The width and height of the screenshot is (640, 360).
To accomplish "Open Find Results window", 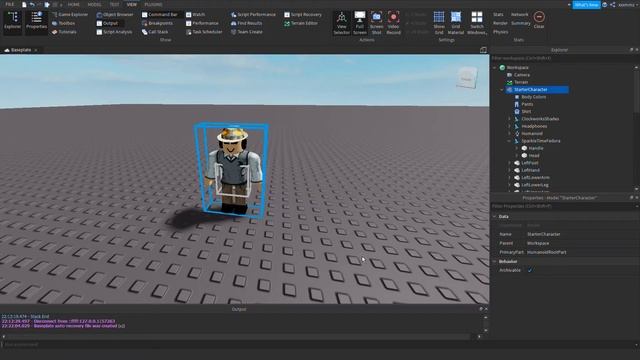I will click(247, 23).
